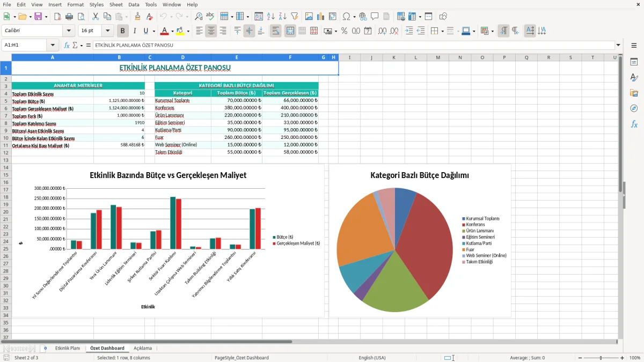Toggle Merge and Center Cells
The image size is (644, 362).
[x=290, y=31]
